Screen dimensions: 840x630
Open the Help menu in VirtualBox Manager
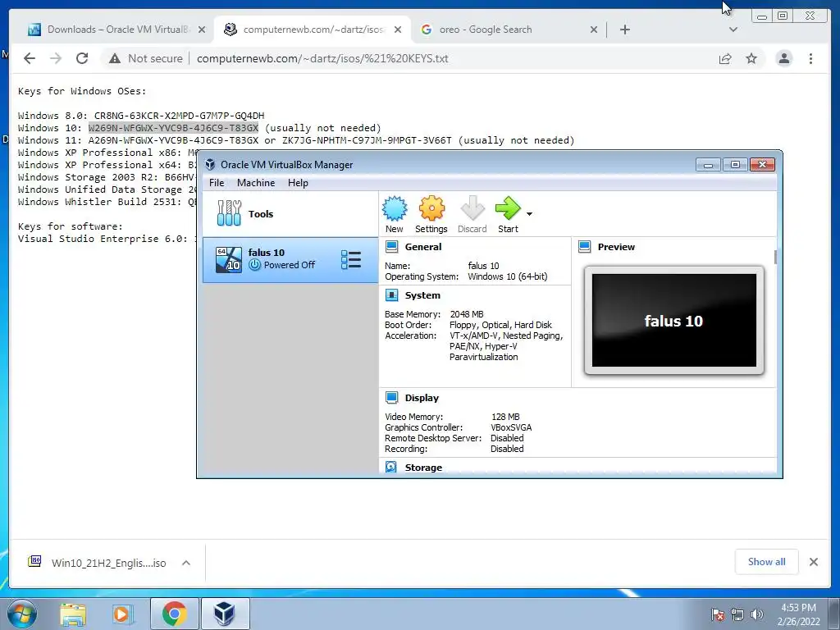[298, 183]
